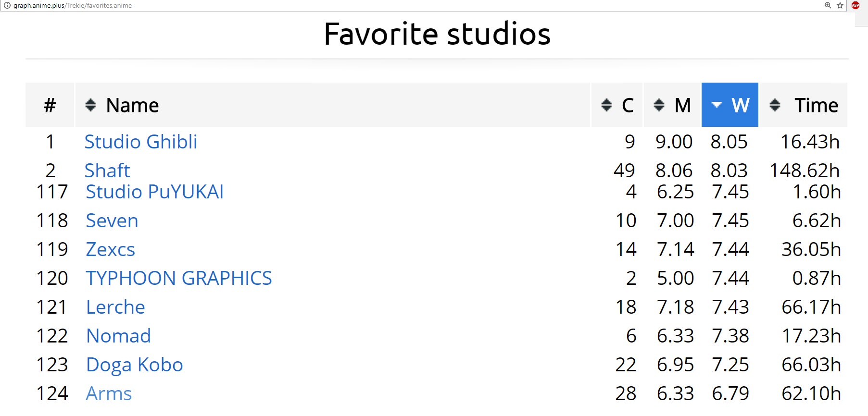Click the sort arrows icon beside M
Image resolution: width=868 pixels, height=416 pixels.
(659, 105)
